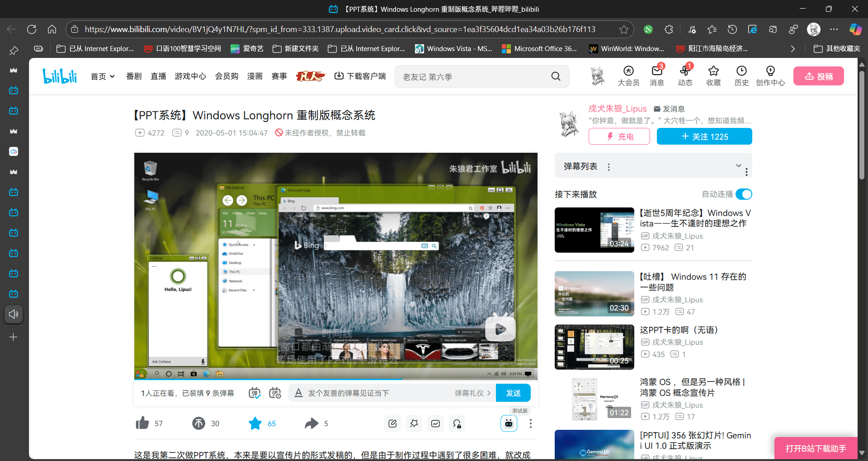Open the 新建文件夹 bookmarks folder
The height and width of the screenshot is (461, 868).
tap(296, 49)
